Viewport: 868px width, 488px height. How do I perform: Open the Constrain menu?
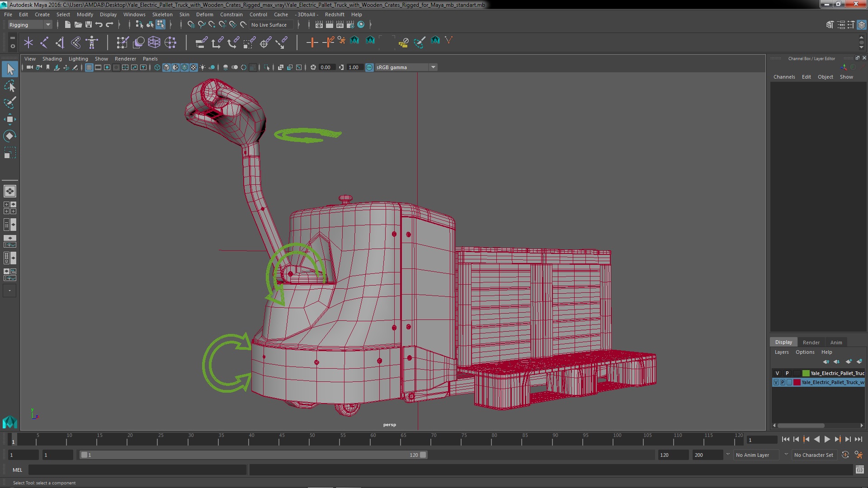click(x=231, y=14)
